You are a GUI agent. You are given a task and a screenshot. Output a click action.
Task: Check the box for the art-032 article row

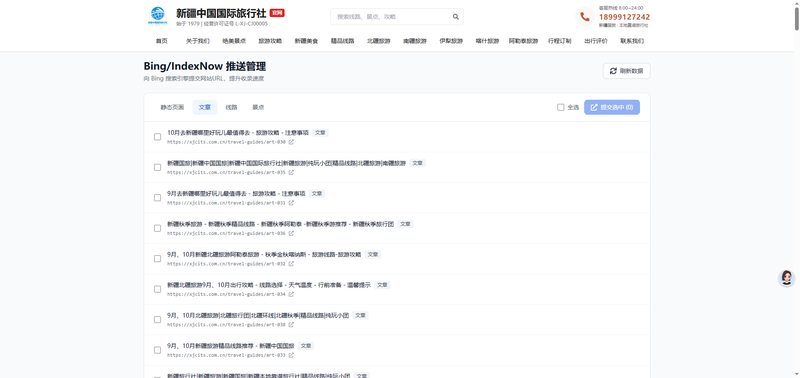tap(158, 259)
